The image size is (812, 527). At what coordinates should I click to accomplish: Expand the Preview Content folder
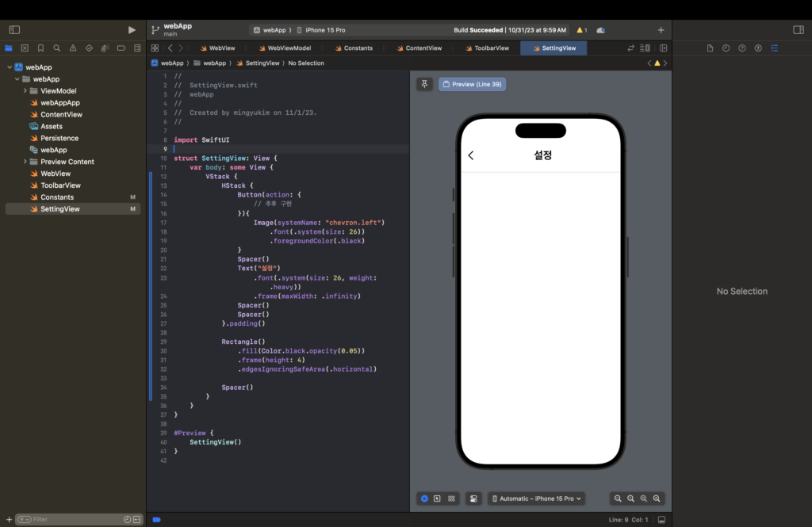[x=25, y=162]
